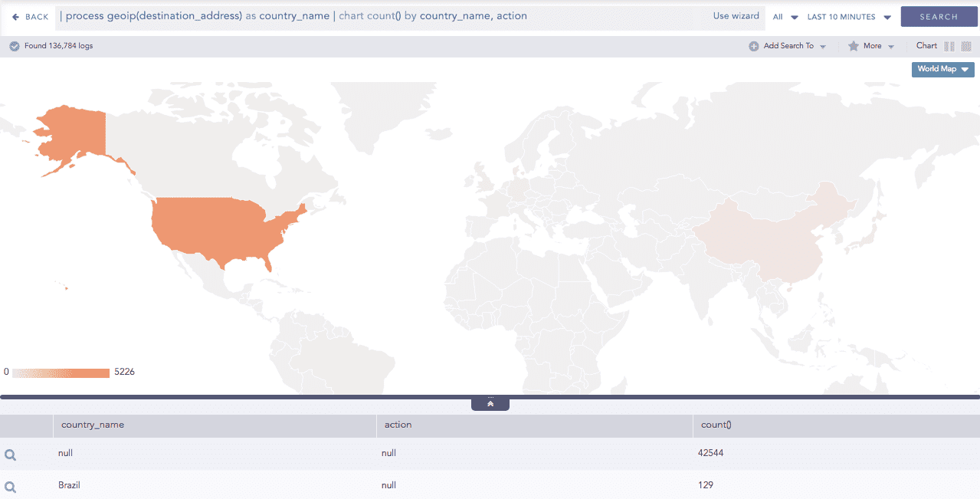Select the column chart layout icon beside Chart

tap(951, 45)
